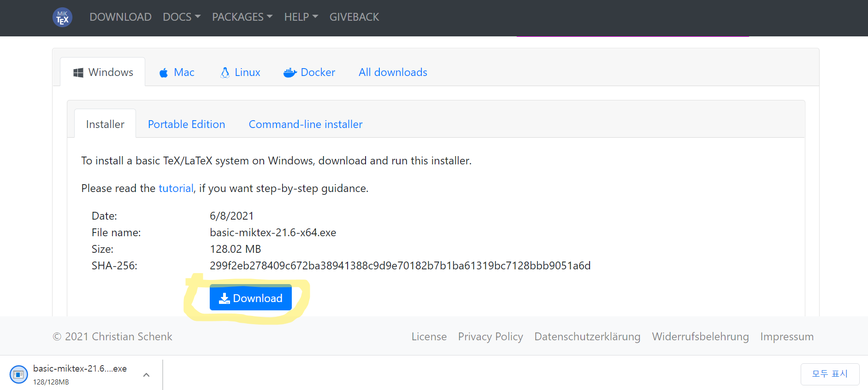
Task: Expand the PACKAGES dropdown menu
Action: pos(242,17)
